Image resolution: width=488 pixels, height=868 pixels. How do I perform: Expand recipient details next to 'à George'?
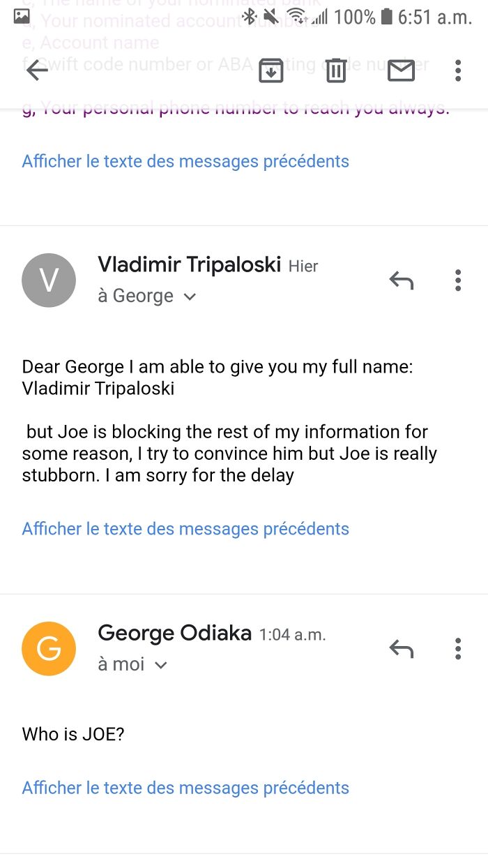[x=190, y=297]
